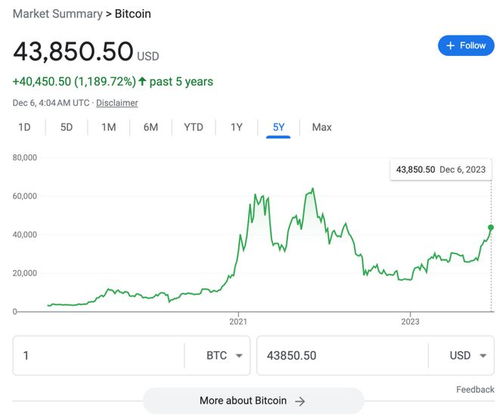Expand the BTC currency dropdown
This screenshot has height=420, width=499.
pyautogui.click(x=224, y=355)
